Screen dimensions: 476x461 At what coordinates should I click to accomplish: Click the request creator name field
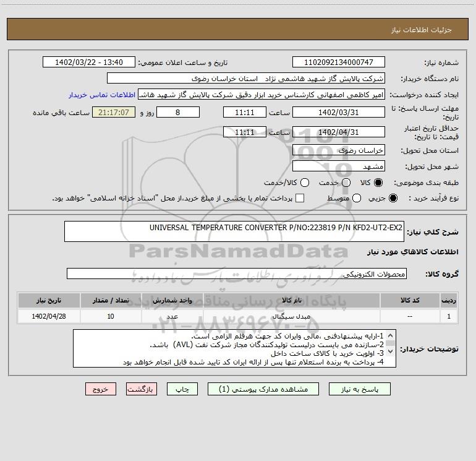pyautogui.click(x=261, y=95)
